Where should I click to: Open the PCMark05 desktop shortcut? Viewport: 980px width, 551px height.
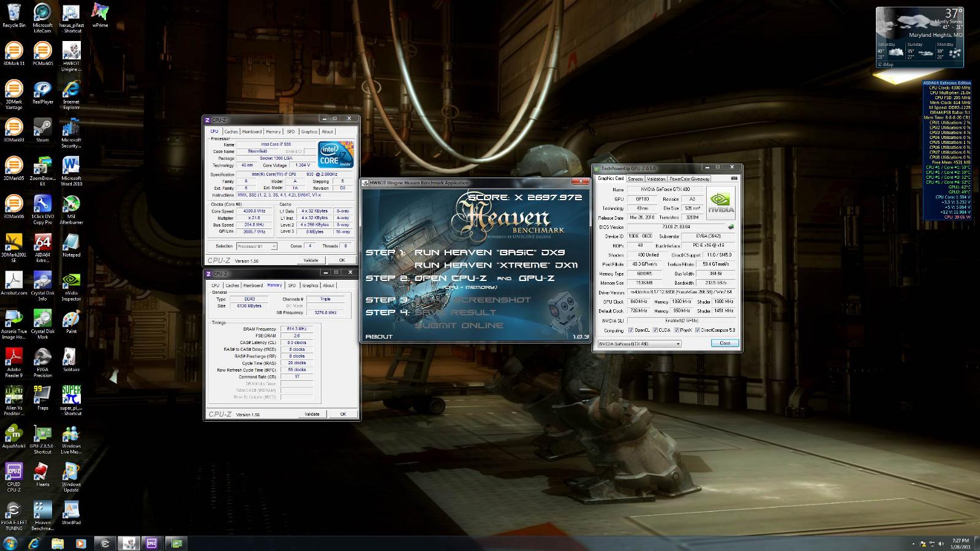42,53
